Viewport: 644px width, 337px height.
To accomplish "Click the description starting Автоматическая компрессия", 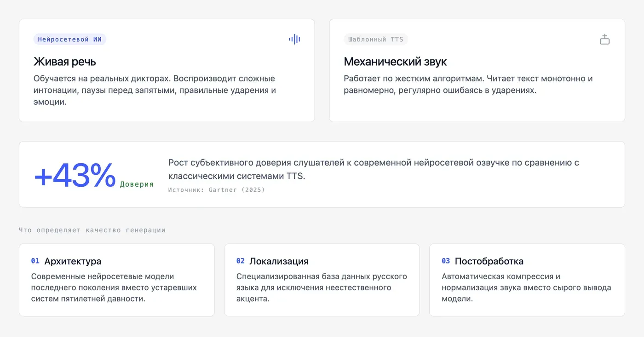I will point(526,288).
